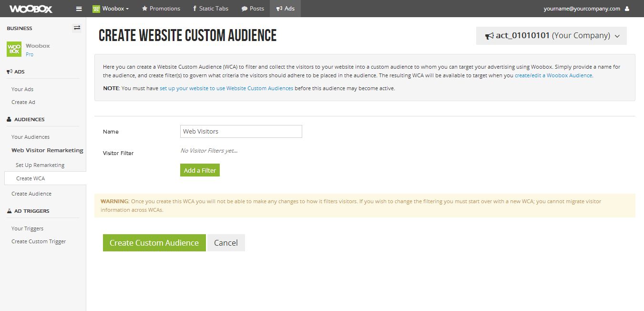Open Your Ads in sidebar
Image resolution: width=644 pixels, height=311 pixels.
(x=22, y=89)
